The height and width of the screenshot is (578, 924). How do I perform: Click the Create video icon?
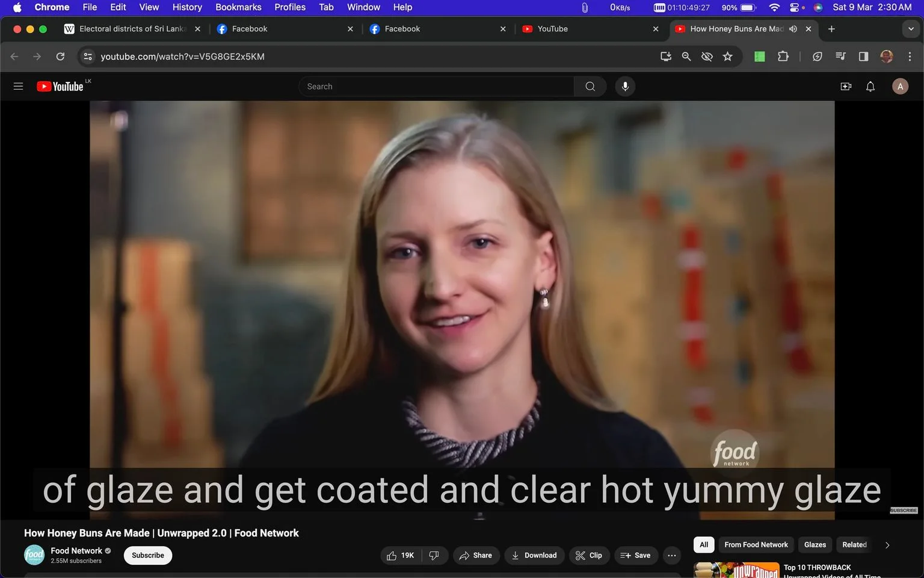click(x=846, y=86)
